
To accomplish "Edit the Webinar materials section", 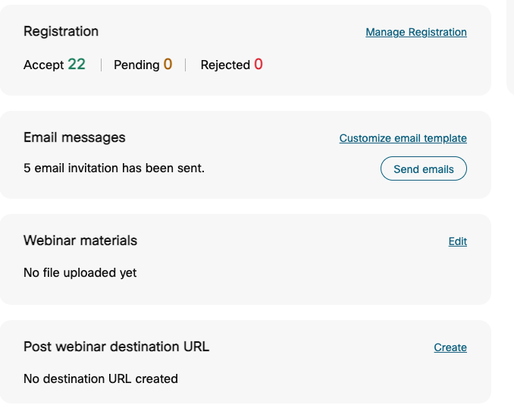I will tap(457, 241).
